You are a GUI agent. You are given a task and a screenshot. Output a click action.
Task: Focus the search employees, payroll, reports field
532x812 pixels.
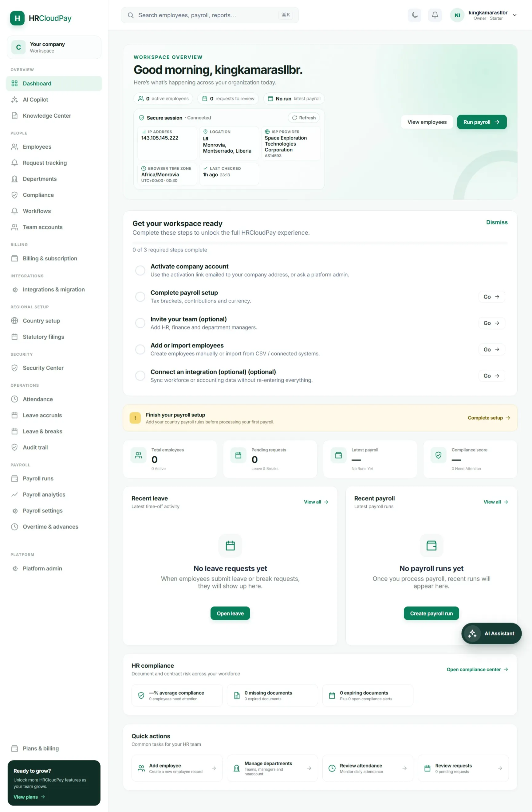(x=210, y=15)
